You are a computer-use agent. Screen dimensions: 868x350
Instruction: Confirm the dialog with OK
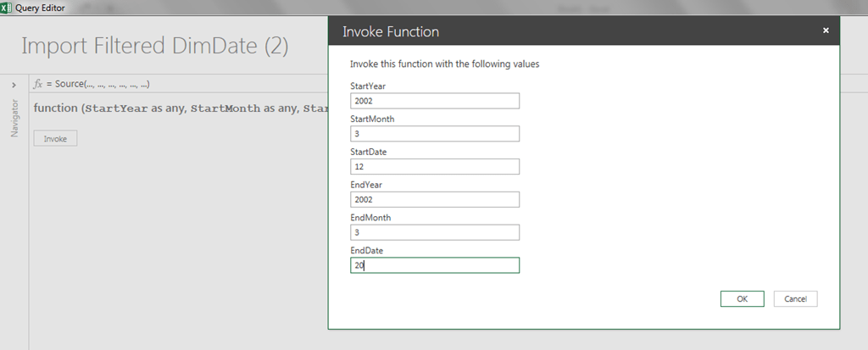[742, 298]
